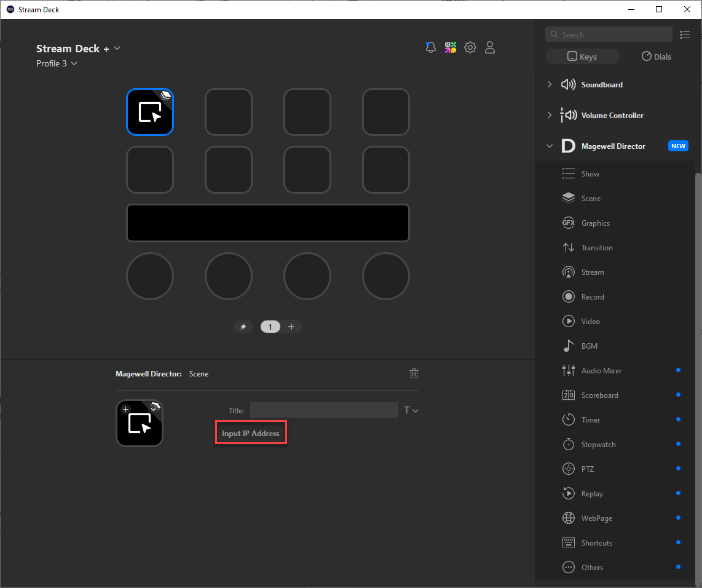
Task: Select page 1 indicator
Action: tap(270, 327)
